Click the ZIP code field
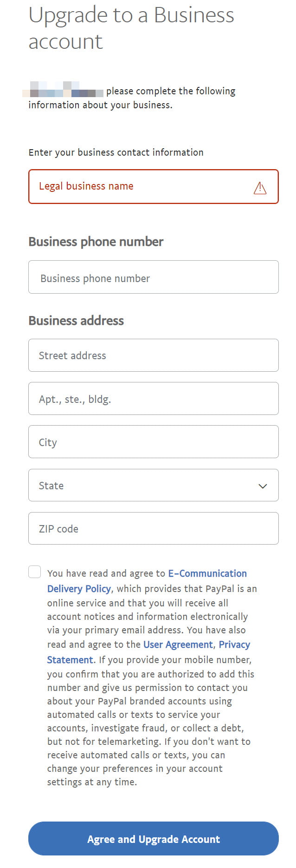The image size is (296, 868). coord(153,528)
